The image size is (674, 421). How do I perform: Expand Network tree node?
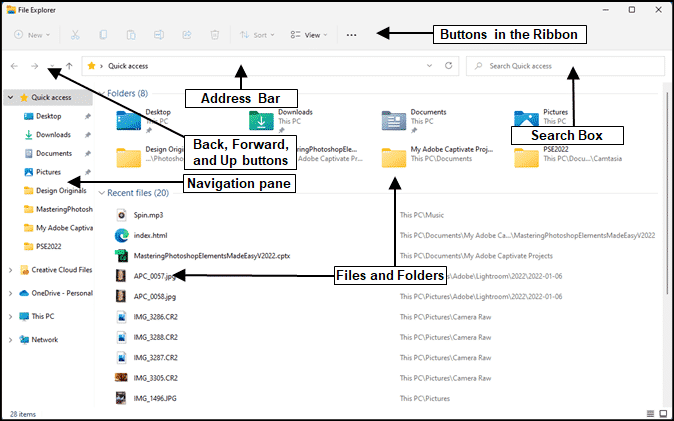11,340
